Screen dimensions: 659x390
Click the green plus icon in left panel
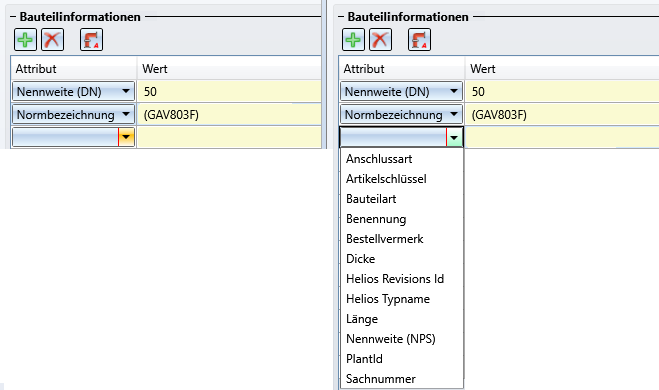(25, 40)
